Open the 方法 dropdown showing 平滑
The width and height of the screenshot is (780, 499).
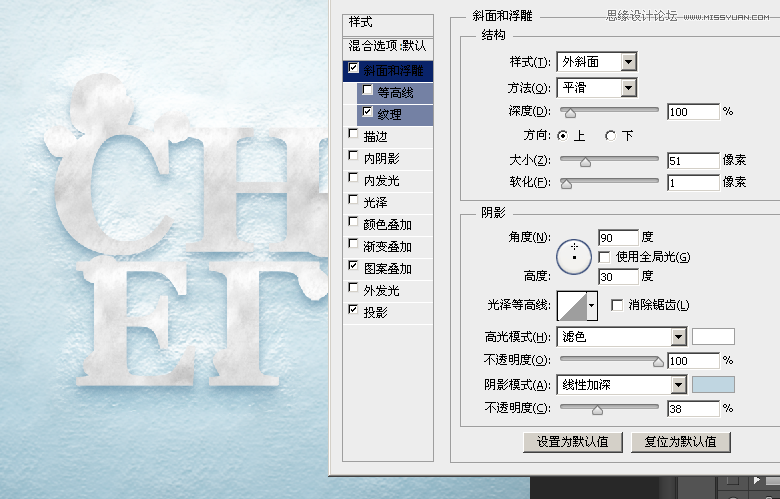(x=597, y=88)
